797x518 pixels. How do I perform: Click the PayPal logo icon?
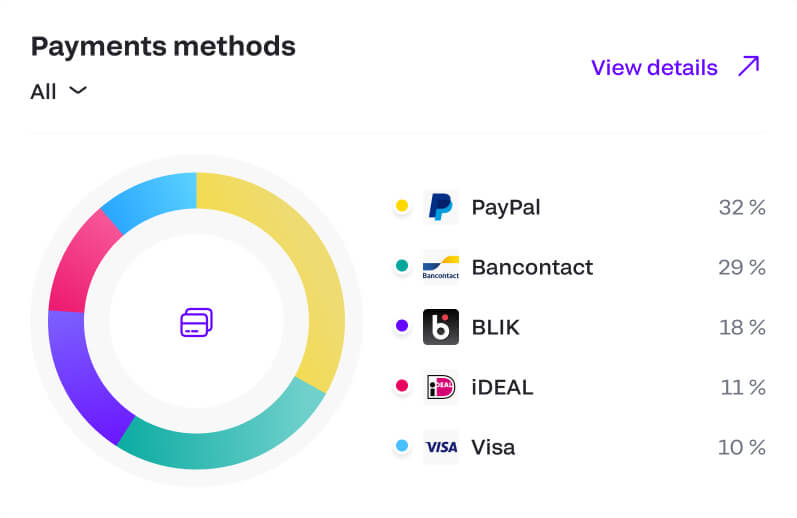(x=440, y=207)
